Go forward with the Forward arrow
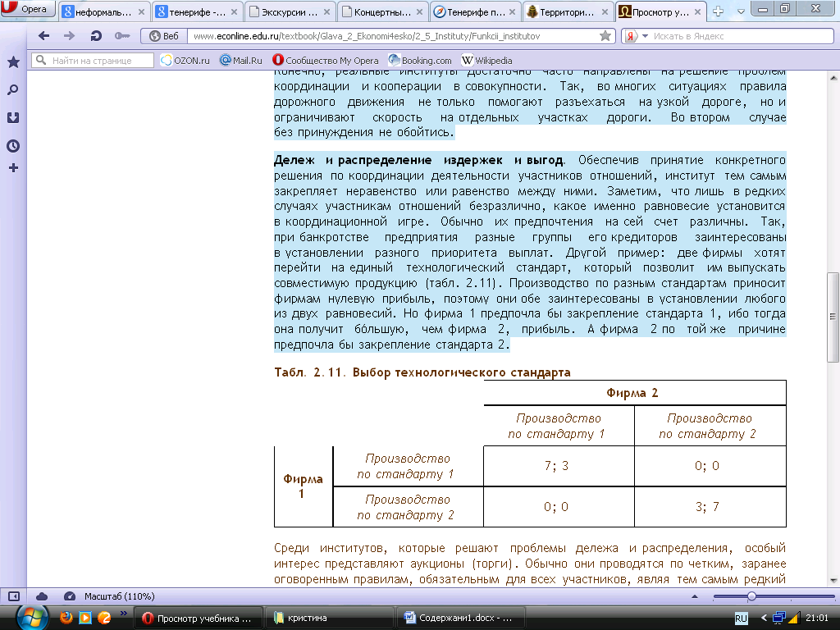 click(69, 36)
